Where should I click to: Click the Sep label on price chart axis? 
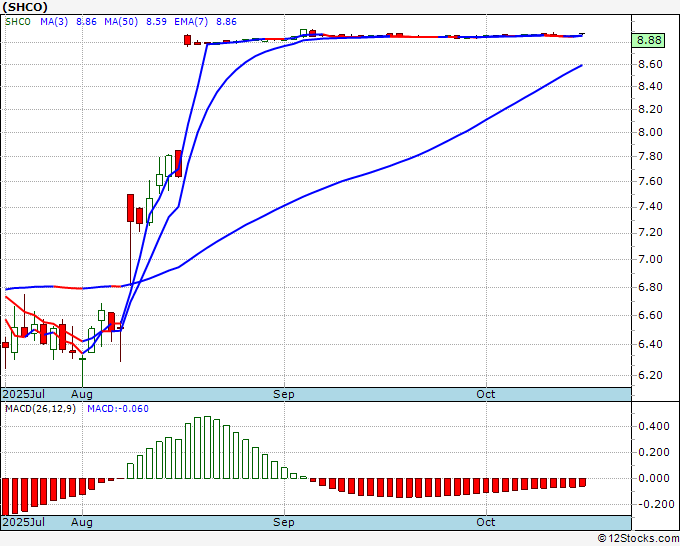coord(284,394)
